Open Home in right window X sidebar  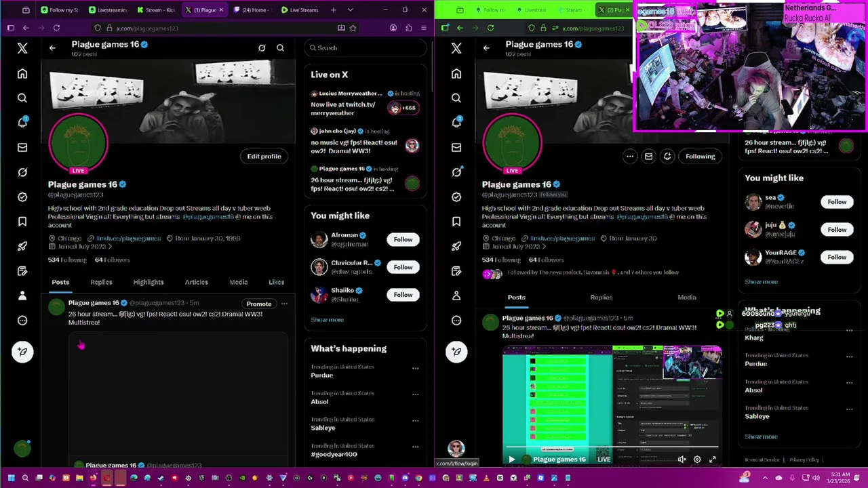(456, 74)
